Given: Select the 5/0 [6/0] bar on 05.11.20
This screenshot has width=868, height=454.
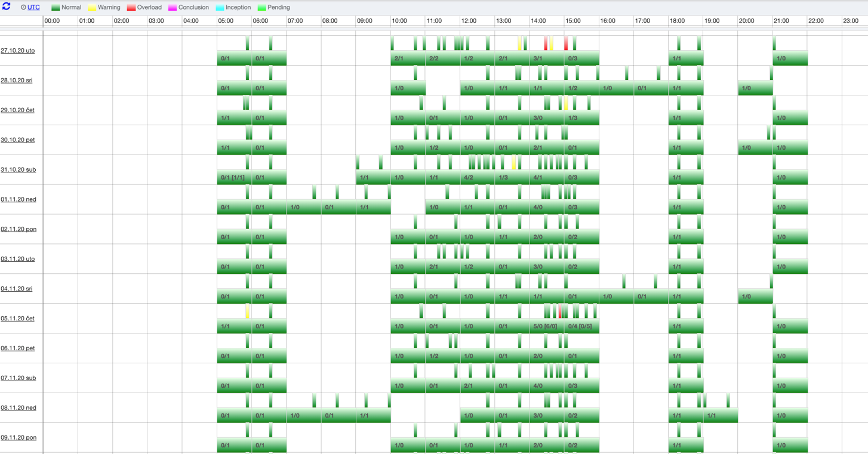Looking at the screenshot, I should click(546, 326).
